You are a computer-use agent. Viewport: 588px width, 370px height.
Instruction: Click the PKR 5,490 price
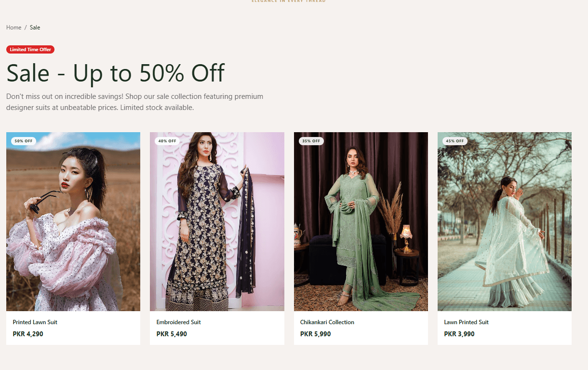coord(172,334)
